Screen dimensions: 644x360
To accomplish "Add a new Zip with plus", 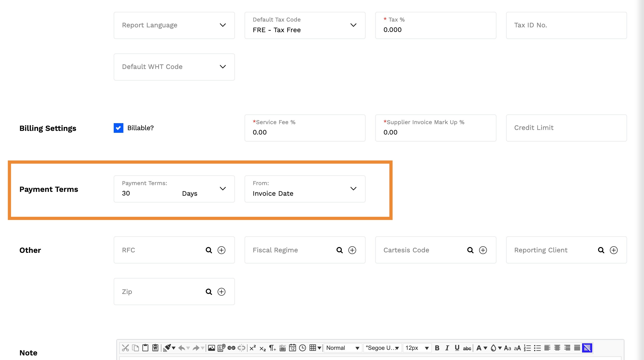I will click(222, 292).
